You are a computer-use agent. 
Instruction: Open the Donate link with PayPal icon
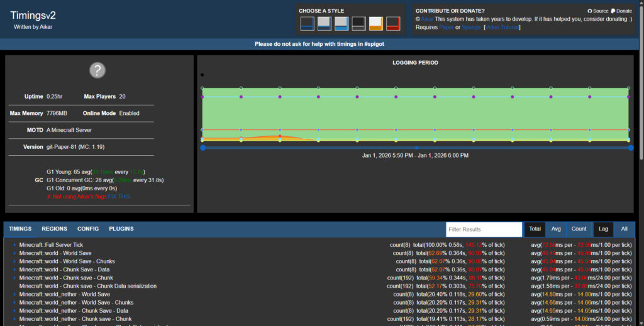tap(621, 11)
